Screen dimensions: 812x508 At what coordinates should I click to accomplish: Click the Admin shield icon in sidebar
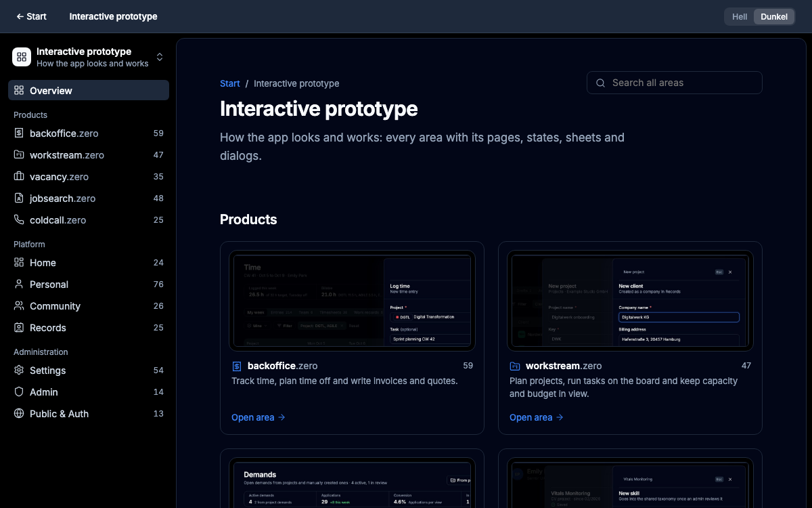pos(19,392)
